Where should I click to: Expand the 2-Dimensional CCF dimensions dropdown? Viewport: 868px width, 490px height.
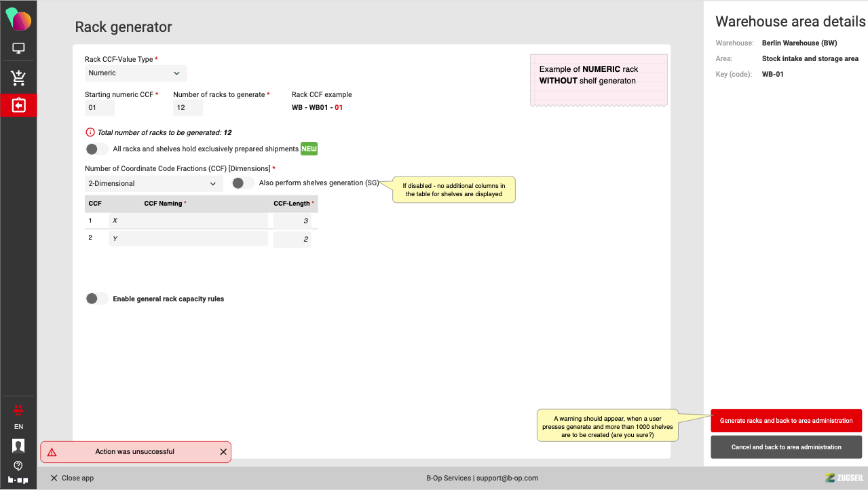[x=153, y=183]
